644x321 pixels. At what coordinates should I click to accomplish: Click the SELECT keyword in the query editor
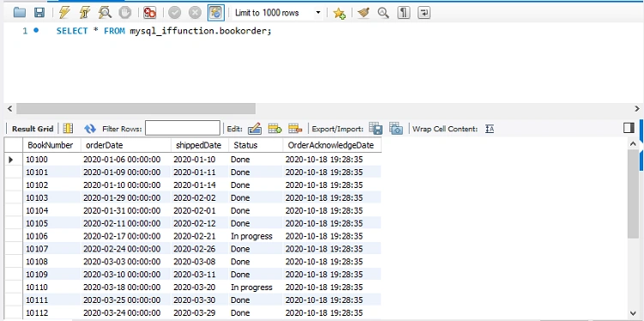(x=72, y=31)
